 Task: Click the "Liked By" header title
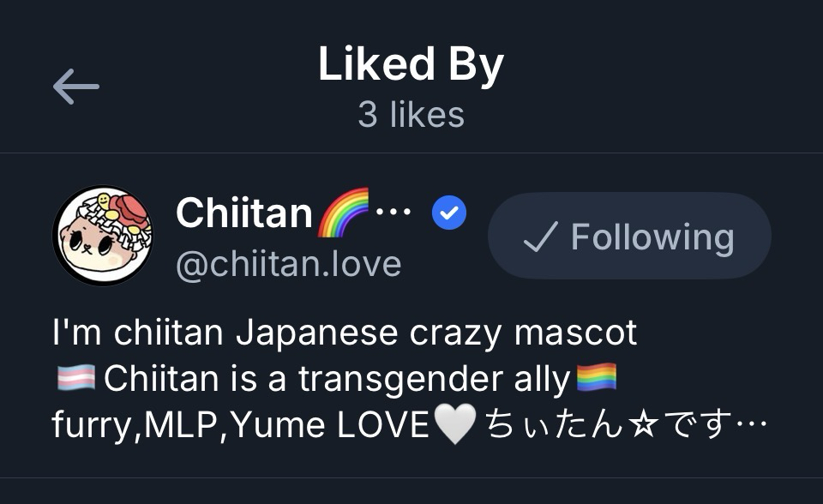(x=411, y=65)
